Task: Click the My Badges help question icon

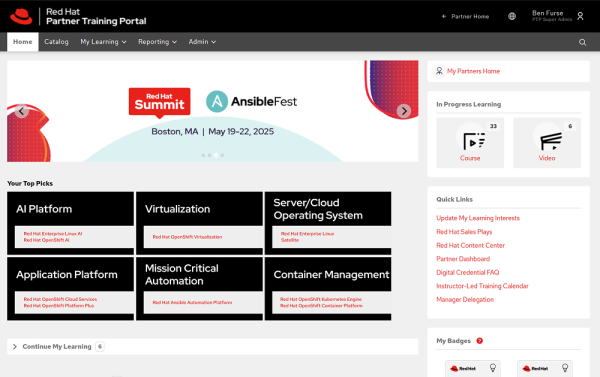Action: [479, 341]
